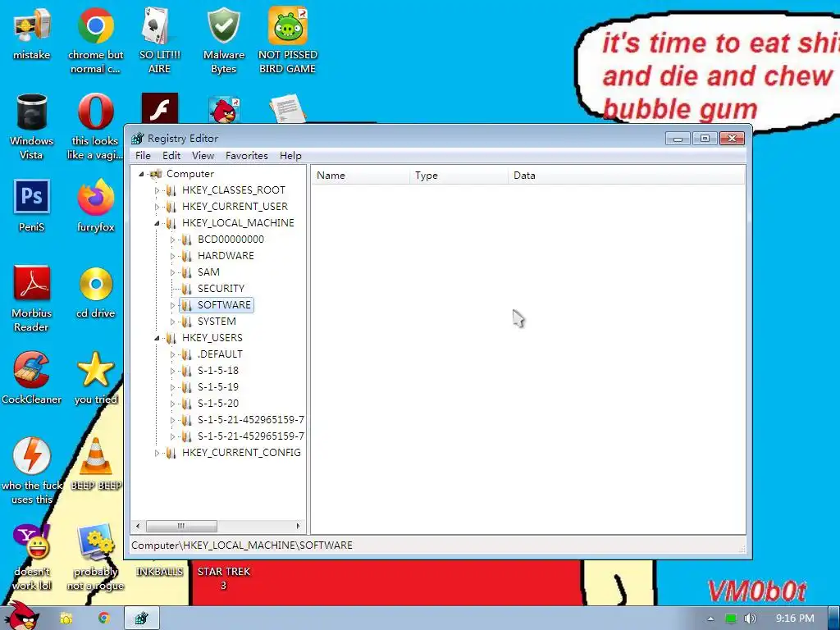
Task: Collapse the HKEY_USERS node arrow
Action: tap(157, 338)
